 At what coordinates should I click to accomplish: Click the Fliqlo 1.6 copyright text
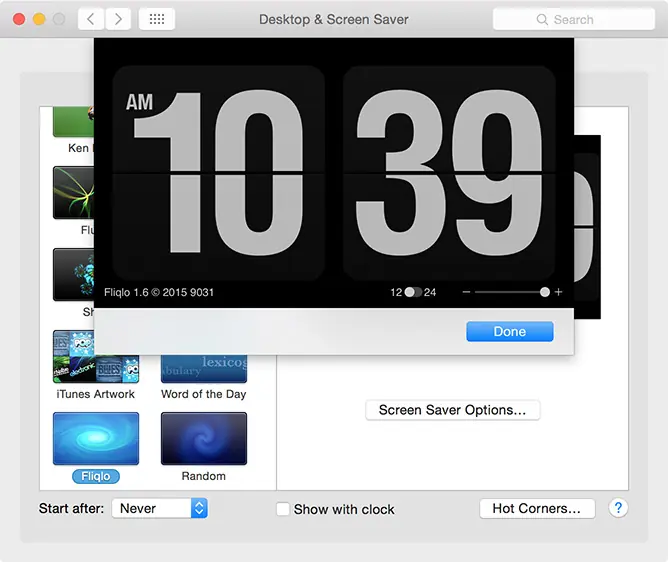point(159,292)
